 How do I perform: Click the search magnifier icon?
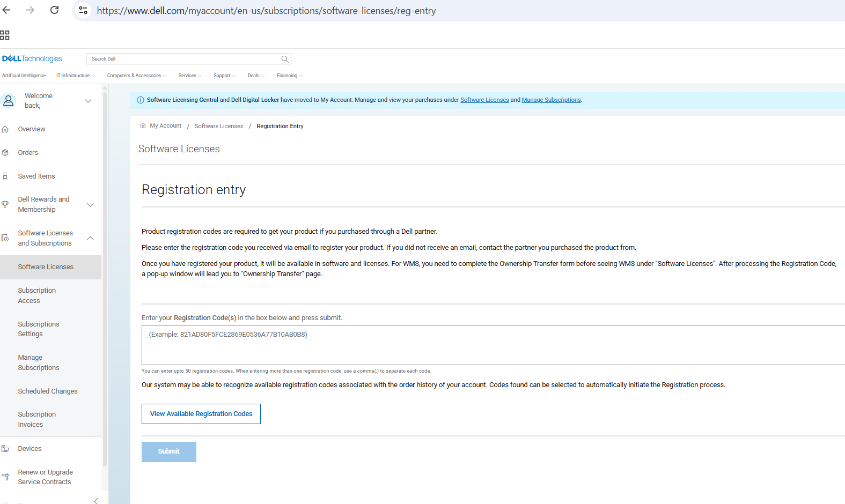285,59
